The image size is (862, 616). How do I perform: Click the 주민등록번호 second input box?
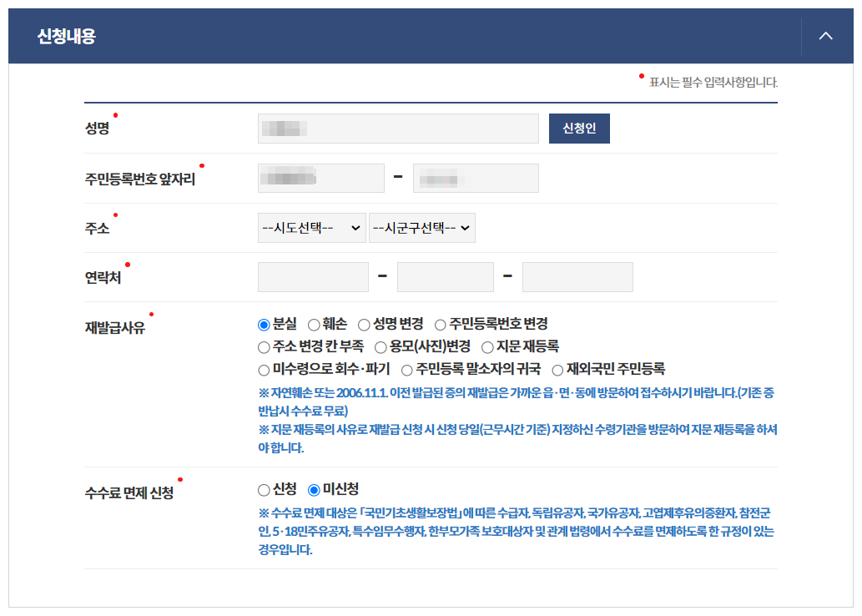coord(476,178)
